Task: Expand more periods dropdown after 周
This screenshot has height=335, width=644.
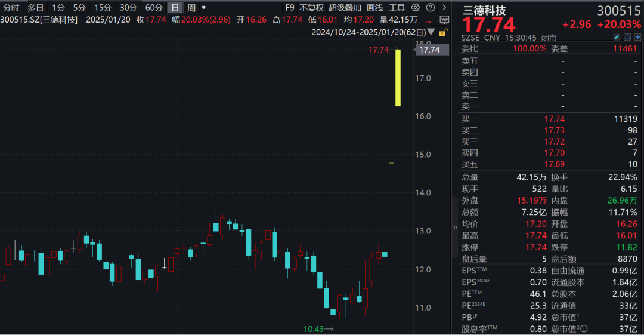Action: 204,7
